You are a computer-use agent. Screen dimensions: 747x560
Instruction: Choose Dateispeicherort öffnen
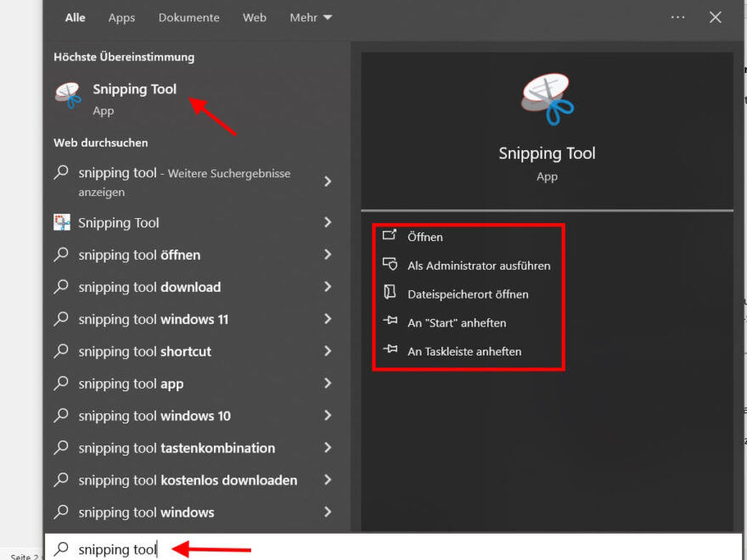pyautogui.click(x=468, y=294)
